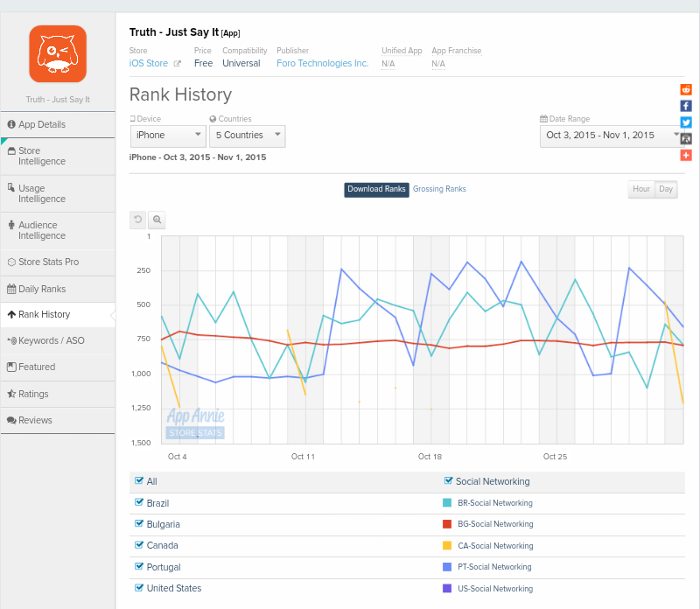Share the page on Facebook
The height and width of the screenshot is (609, 700).
(x=686, y=106)
